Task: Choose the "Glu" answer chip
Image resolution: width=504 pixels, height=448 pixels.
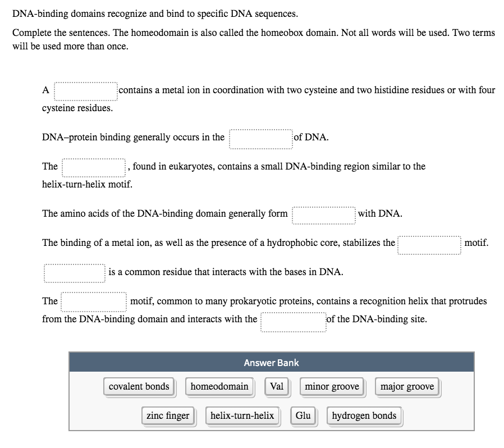Action: tap(303, 415)
